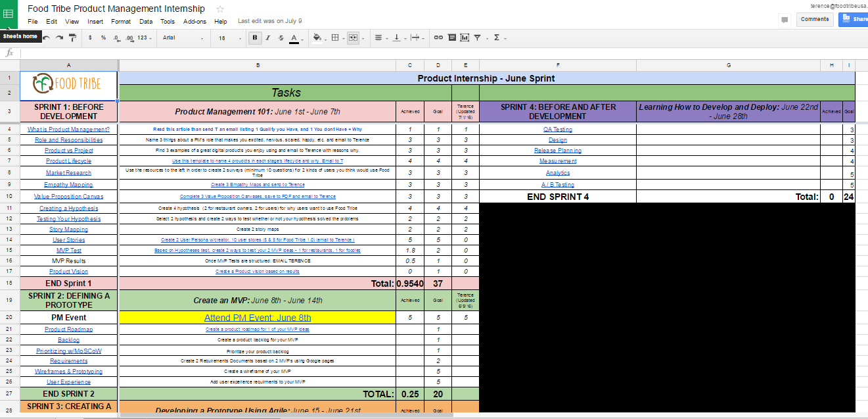Open 'Wireframes & Prototyping' link
Image resolution: width=868 pixels, height=419 pixels.
[69, 372]
